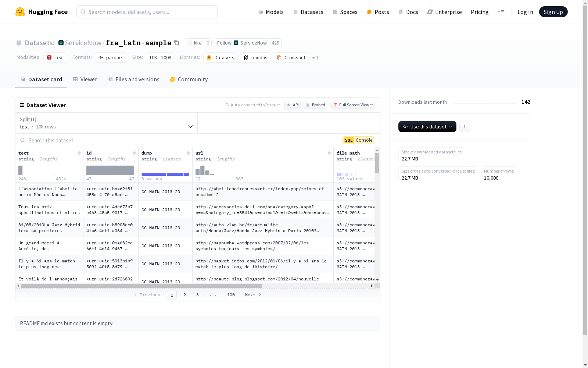Select the Text modality tag

[55, 57]
